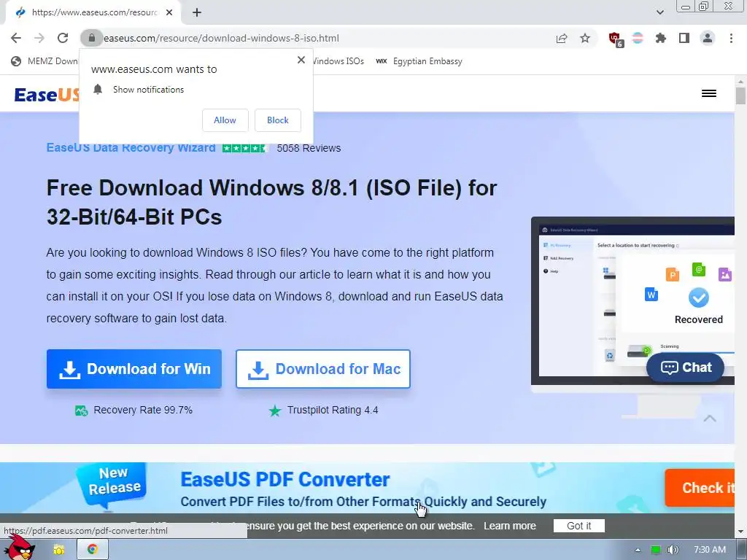
Task: Click Download for Mac button
Action: (x=323, y=369)
